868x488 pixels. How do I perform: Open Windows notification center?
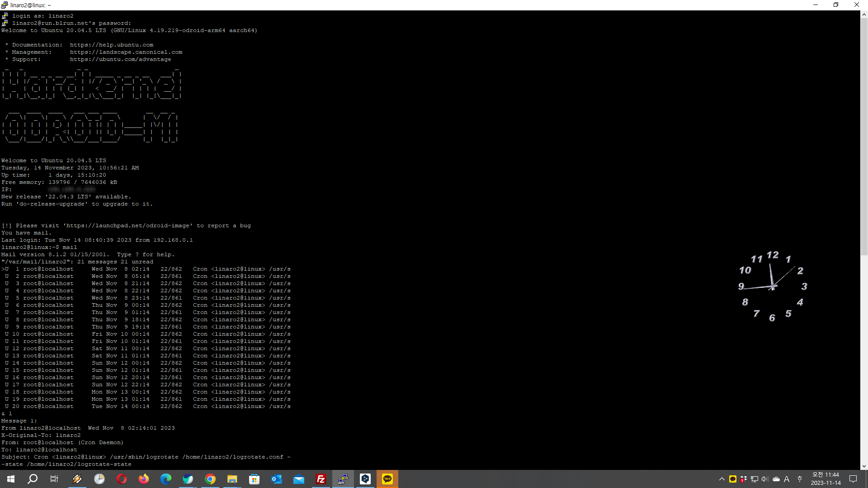click(x=853, y=479)
